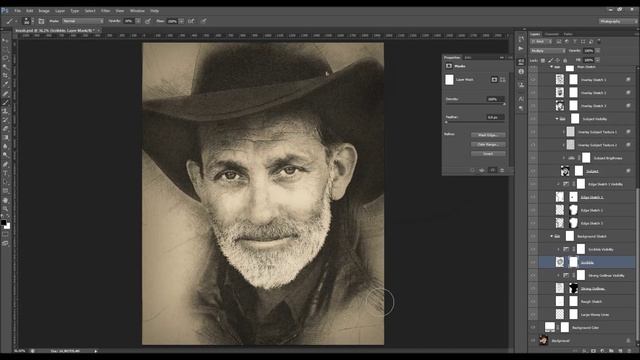This screenshot has height=360, width=640.
Task: Select the Zoom tool
Action: click(x=5, y=209)
